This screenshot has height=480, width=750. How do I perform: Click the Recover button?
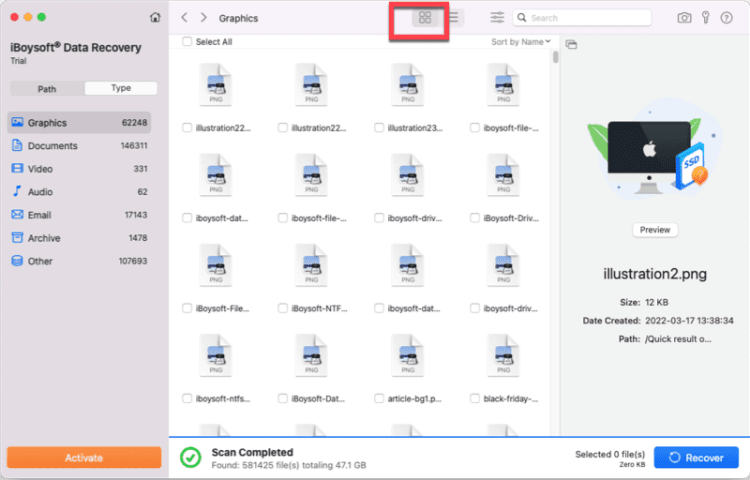[x=695, y=457]
